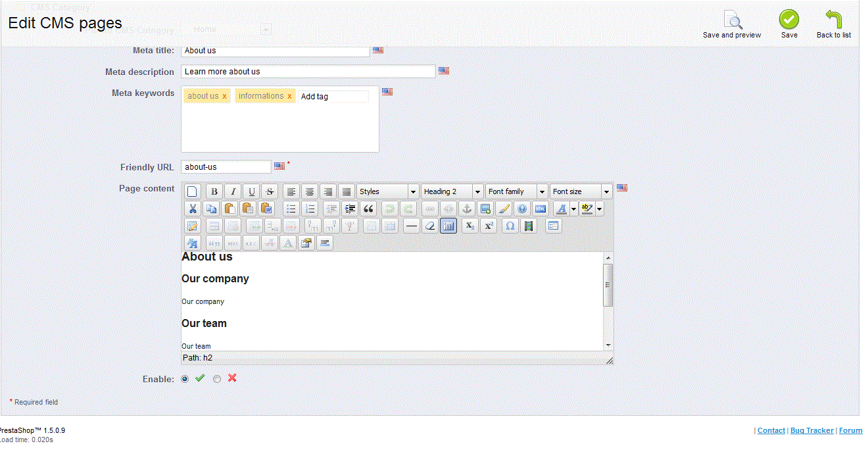868x454 pixels.
Task: Click the Save button
Action: tap(789, 24)
